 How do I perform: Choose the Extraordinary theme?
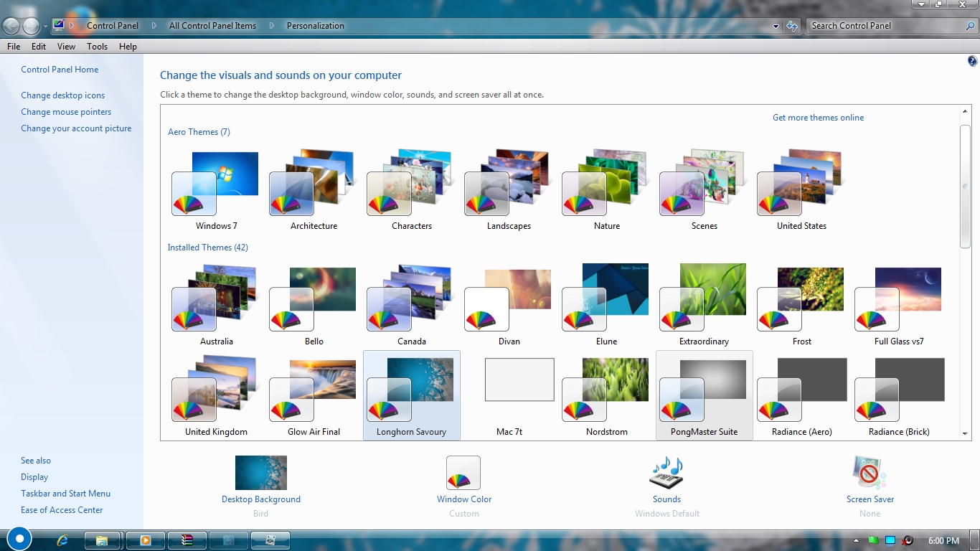point(704,304)
